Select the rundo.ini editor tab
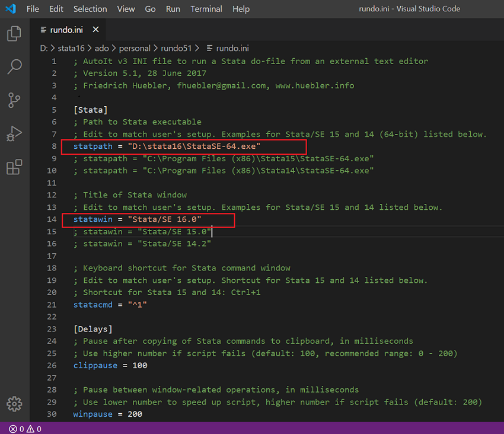 66,30
